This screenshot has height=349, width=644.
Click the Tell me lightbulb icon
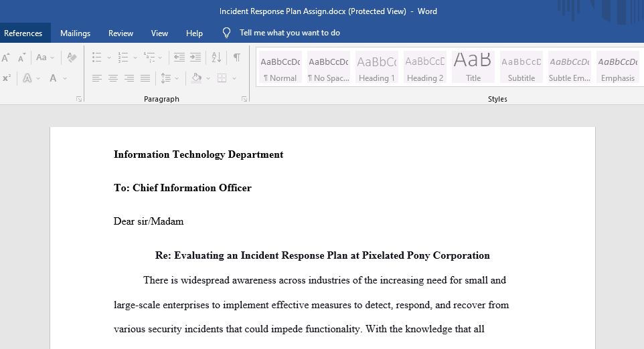[226, 33]
